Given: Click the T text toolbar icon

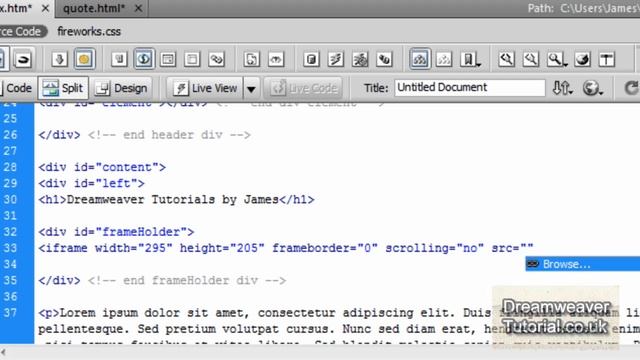Looking at the screenshot, I should [607, 60].
